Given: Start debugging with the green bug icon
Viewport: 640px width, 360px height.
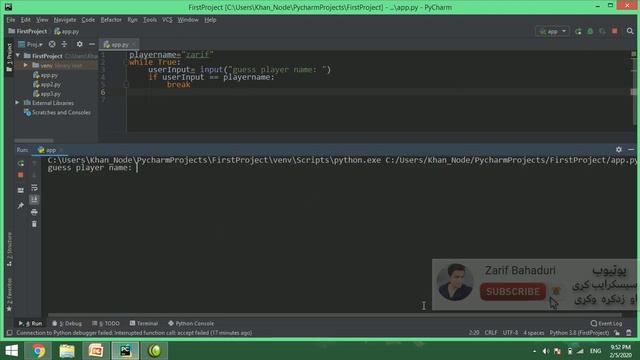Looking at the screenshot, I should pyautogui.click(x=590, y=31).
